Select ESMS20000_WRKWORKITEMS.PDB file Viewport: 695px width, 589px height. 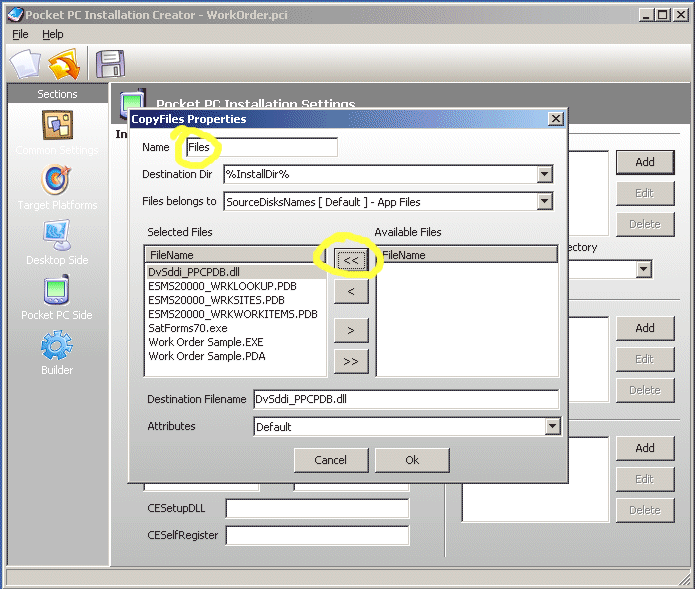click(236, 314)
